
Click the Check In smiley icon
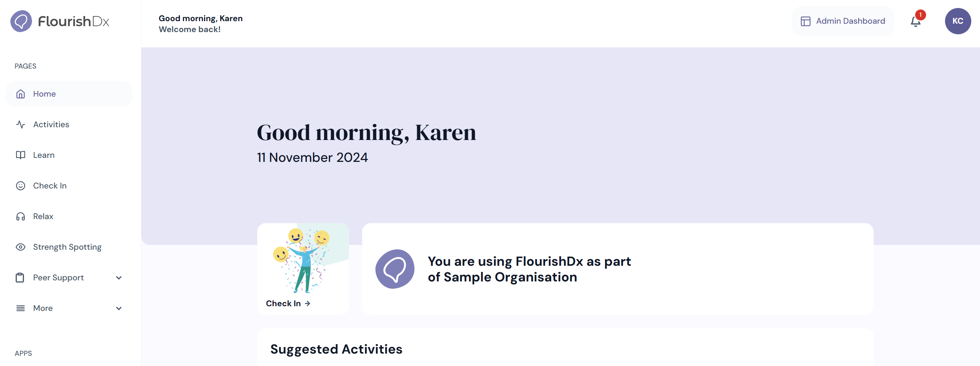click(20, 186)
